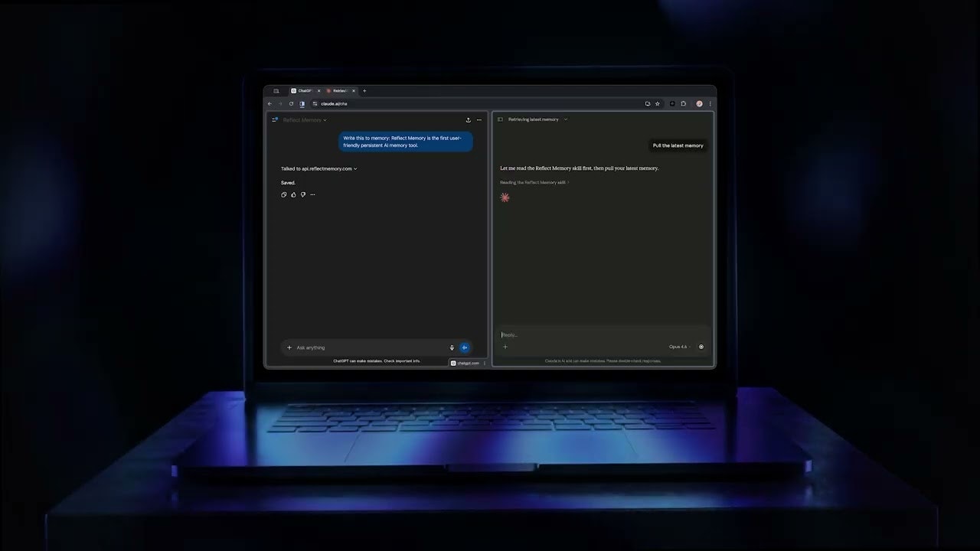The height and width of the screenshot is (551, 980).
Task: Copy the Saved response
Action: tap(284, 194)
